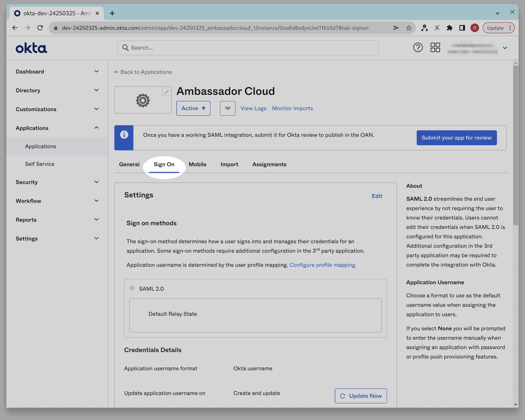The image size is (525, 420).
Task: Open the browser three-dot menu
Action: (510, 28)
